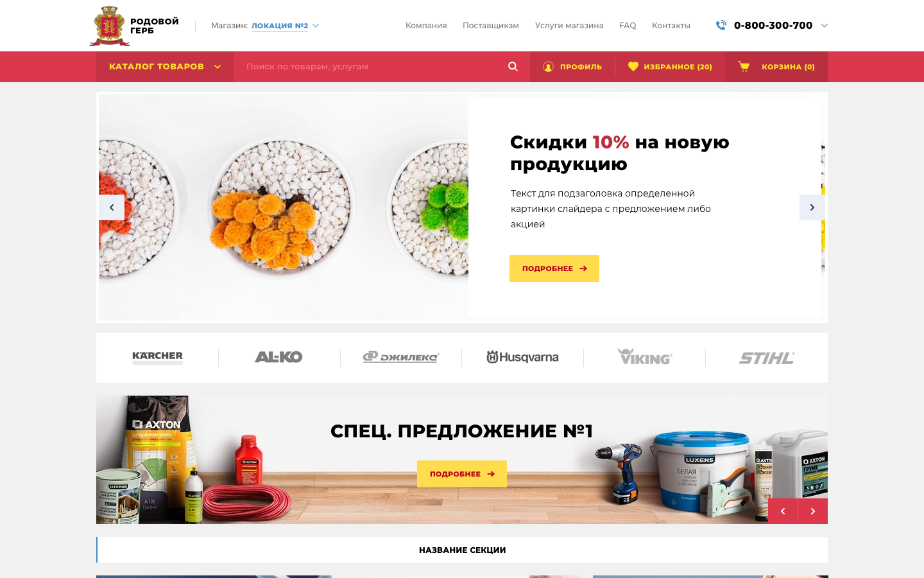Image resolution: width=924 pixels, height=578 pixels.
Task: Open the shopping cart icon
Action: click(x=744, y=66)
